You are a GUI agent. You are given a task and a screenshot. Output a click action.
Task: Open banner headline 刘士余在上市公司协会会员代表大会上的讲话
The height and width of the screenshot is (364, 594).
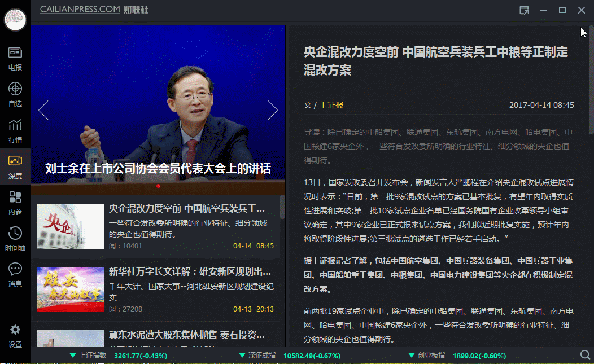tap(158, 168)
